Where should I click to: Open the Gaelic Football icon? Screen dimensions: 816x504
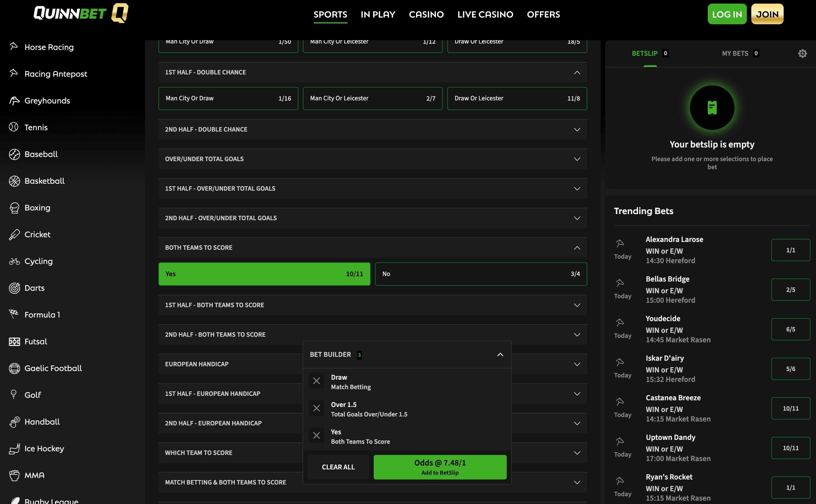coord(14,368)
